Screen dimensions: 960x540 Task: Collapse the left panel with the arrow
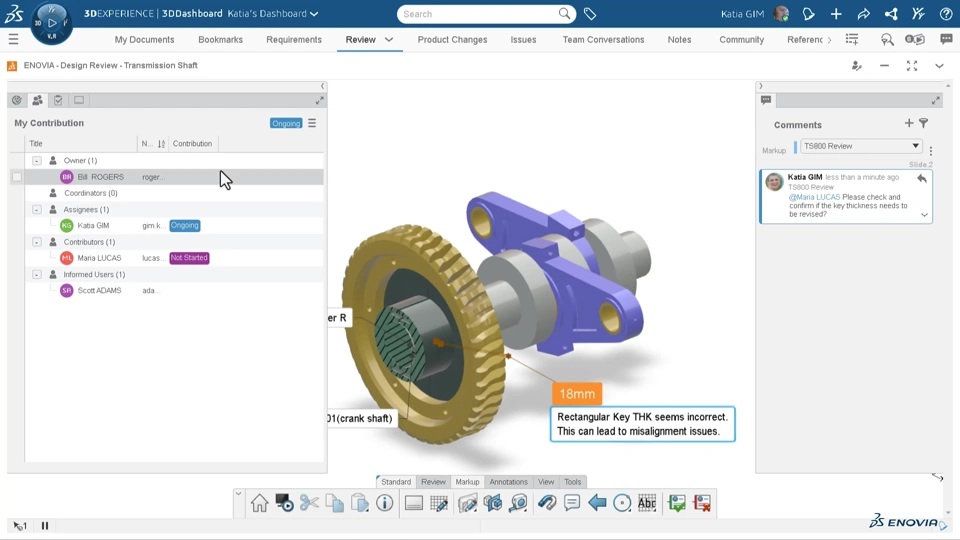323,86
